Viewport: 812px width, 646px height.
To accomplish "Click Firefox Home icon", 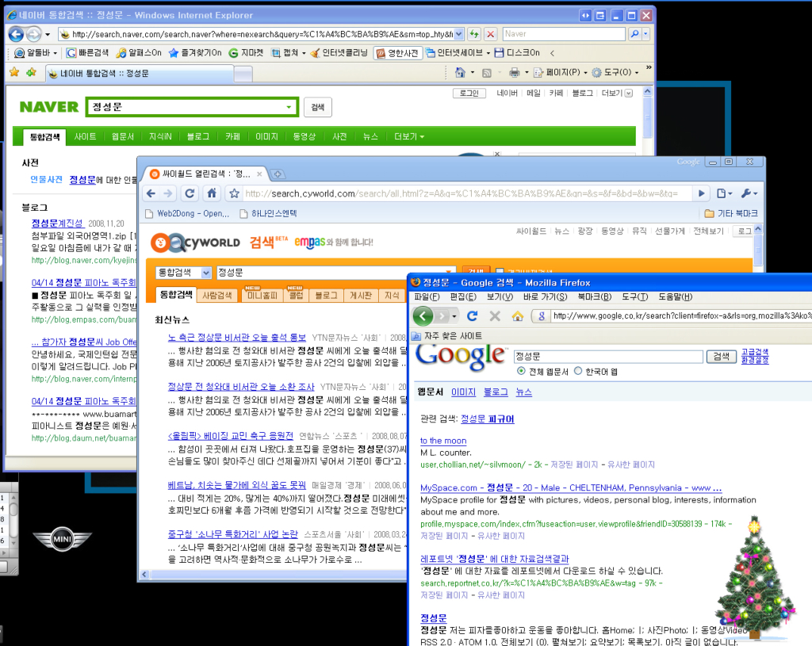I will 517,315.
